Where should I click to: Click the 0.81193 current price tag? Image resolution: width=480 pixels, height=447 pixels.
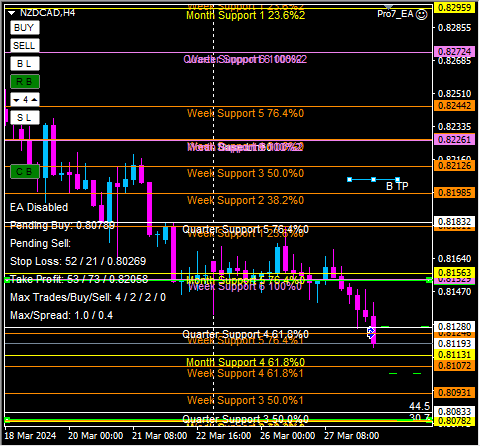point(455,344)
